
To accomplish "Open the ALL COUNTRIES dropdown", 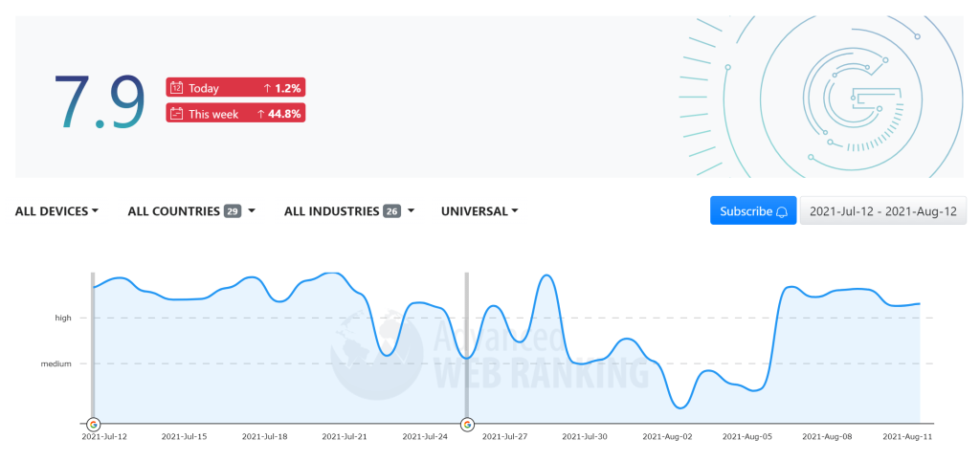I will (x=191, y=211).
